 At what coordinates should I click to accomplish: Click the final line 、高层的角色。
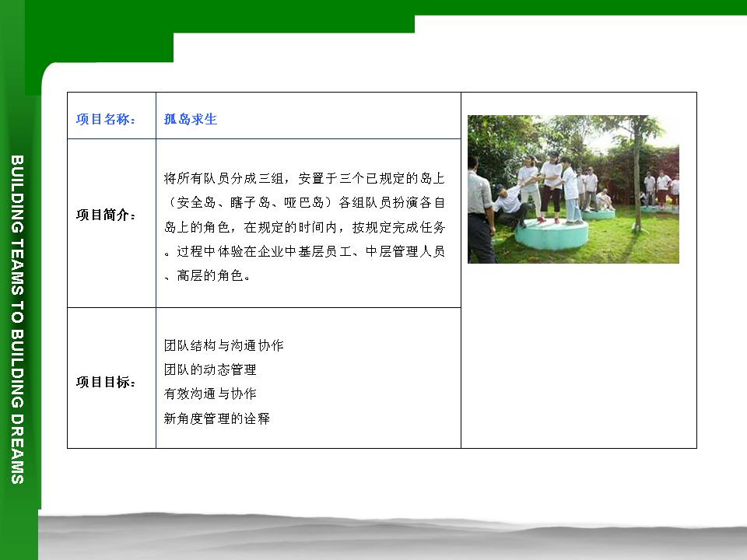tap(208, 276)
